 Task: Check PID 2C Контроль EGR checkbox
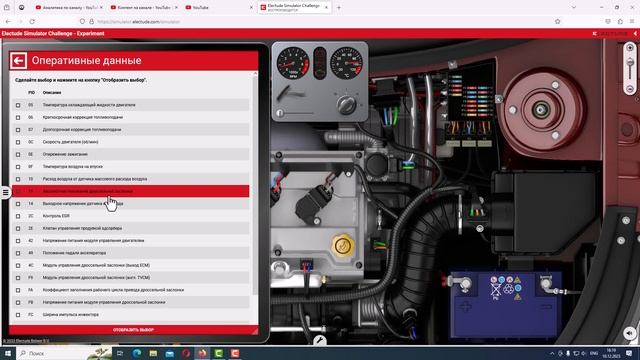18,216
